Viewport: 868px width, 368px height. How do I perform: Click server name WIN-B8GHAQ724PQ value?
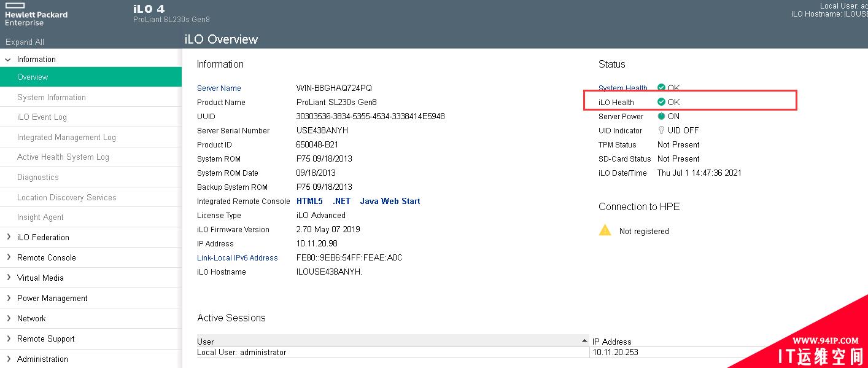[x=334, y=88]
